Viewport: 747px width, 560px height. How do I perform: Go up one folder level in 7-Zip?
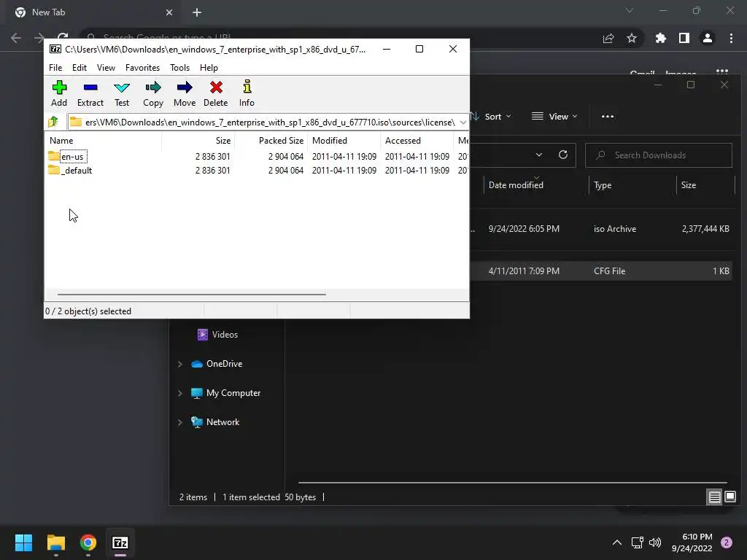click(53, 122)
